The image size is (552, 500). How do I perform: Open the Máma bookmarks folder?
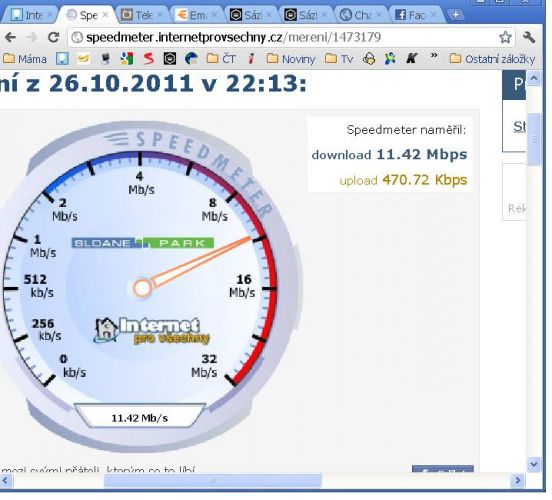click(x=25, y=59)
